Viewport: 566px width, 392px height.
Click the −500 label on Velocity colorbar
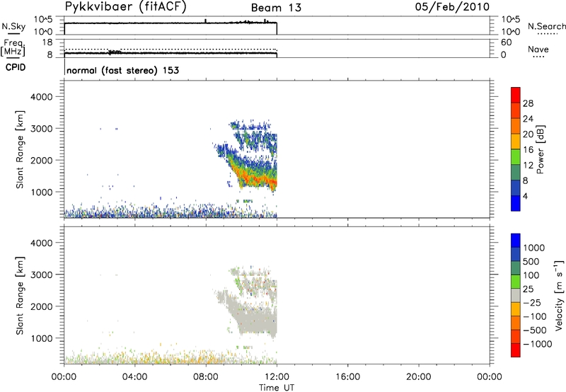click(535, 330)
